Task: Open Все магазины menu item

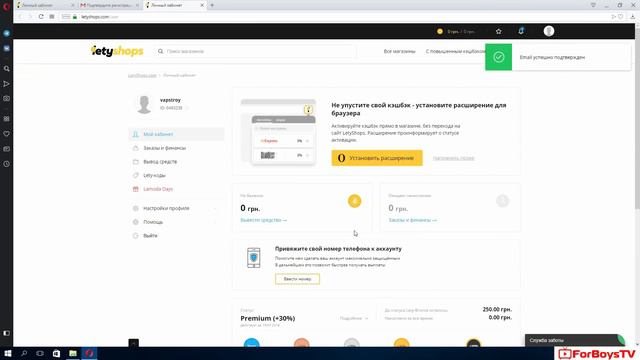Action: (x=400, y=51)
